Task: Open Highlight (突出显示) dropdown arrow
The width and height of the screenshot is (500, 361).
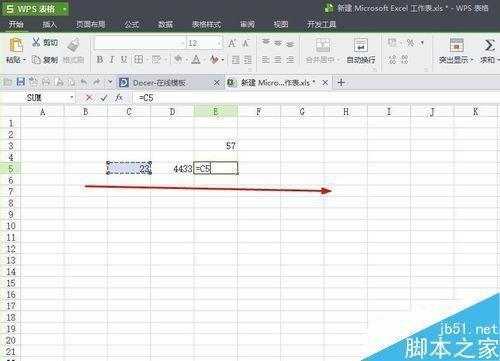Action: [472, 60]
